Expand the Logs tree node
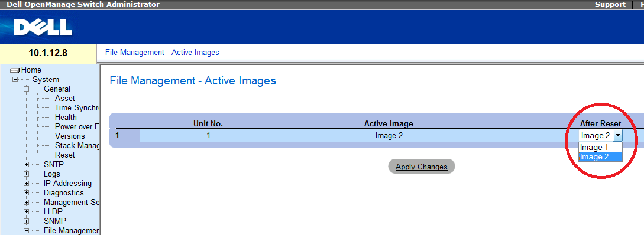The height and width of the screenshot is (235, 644). pos(26,174)
